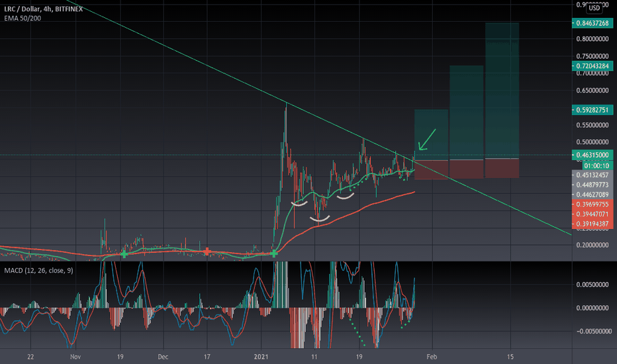The width and height of the screenshot is (617, 364).
Task: Click the Dec label on the time axis
Action: click(163, 357)
